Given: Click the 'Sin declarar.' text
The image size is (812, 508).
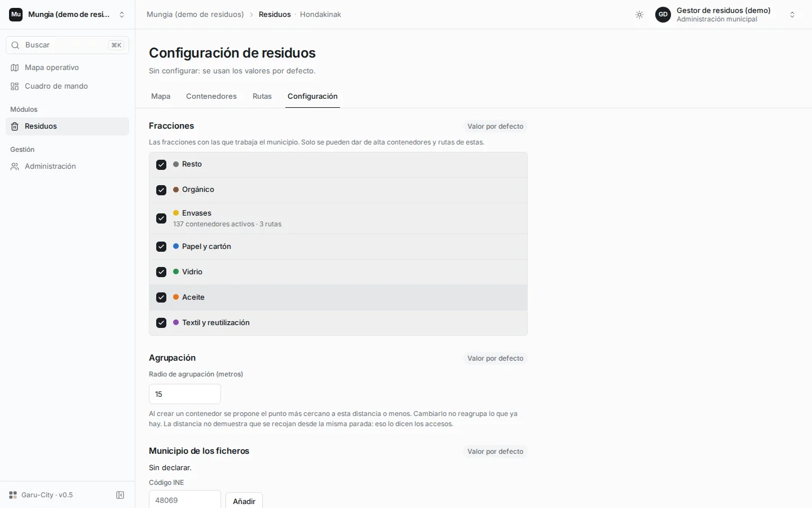Looking at the screenshot, I should (170, 467).
